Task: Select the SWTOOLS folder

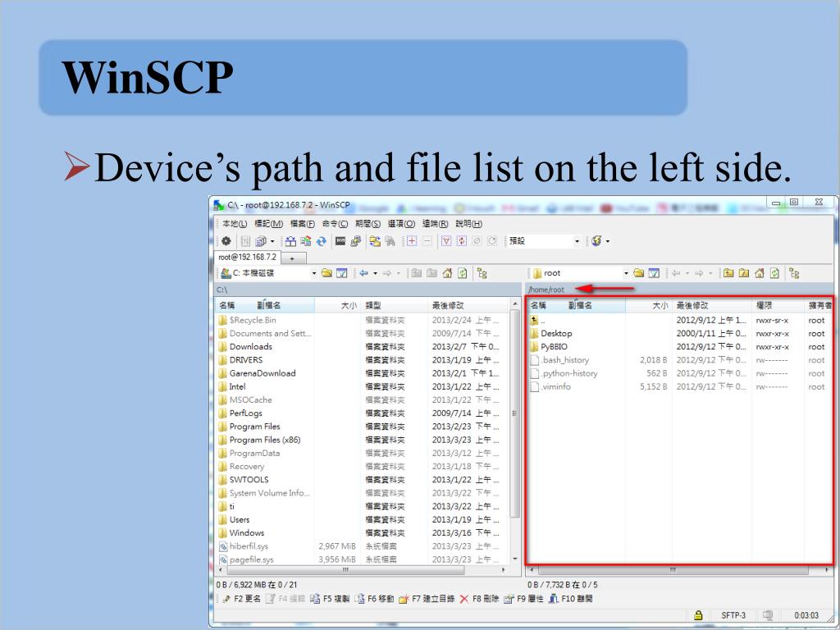Action: 249,479
